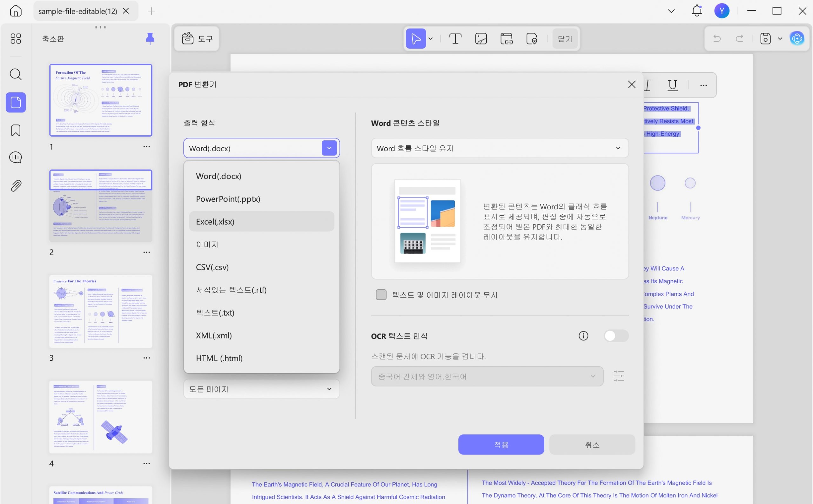Open page 3 more options menu
This screenshot has width=813, height=504.
point(146,358)
